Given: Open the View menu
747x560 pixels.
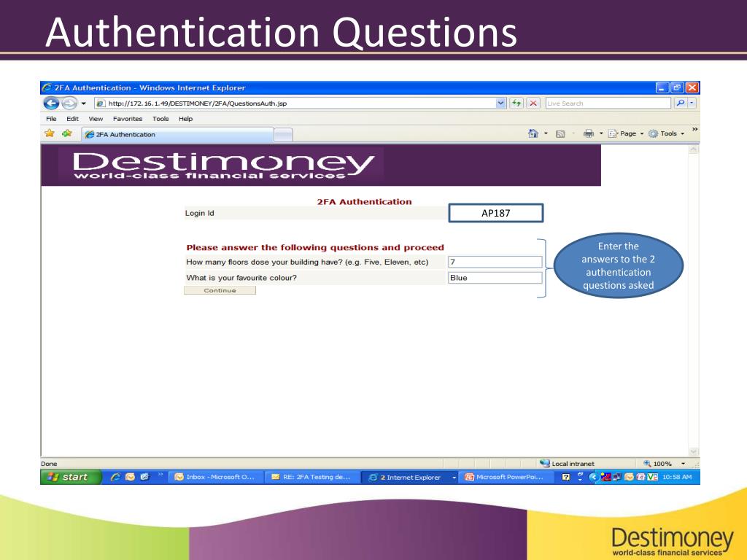Looking at the screenshot, I should pyautogui.click(x=96, y=119).
